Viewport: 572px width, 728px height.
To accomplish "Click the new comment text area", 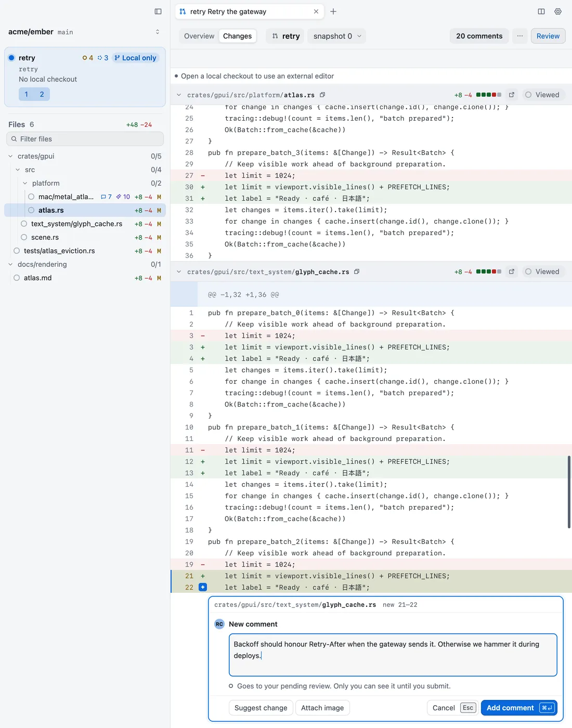I will pyautogui.click(x=393, y=655).
